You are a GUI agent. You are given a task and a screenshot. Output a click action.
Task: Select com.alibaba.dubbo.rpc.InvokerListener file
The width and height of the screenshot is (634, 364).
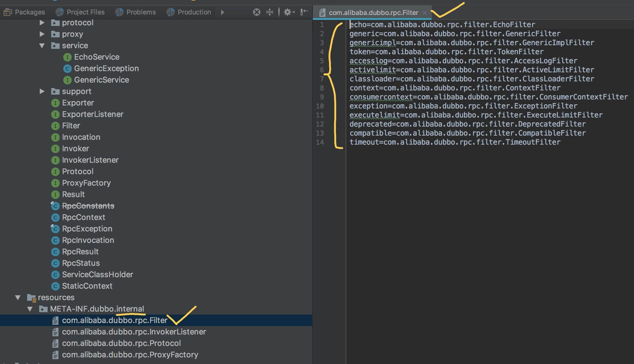pyautogui.click(x=134, y=332)
